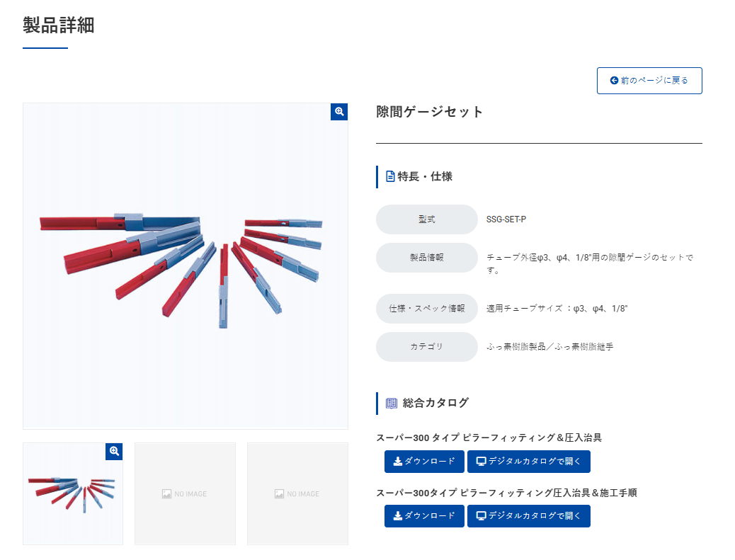Viewport: 735px width, 560px height.
Task: Click the large product photo of gauges
Action: 185,266
